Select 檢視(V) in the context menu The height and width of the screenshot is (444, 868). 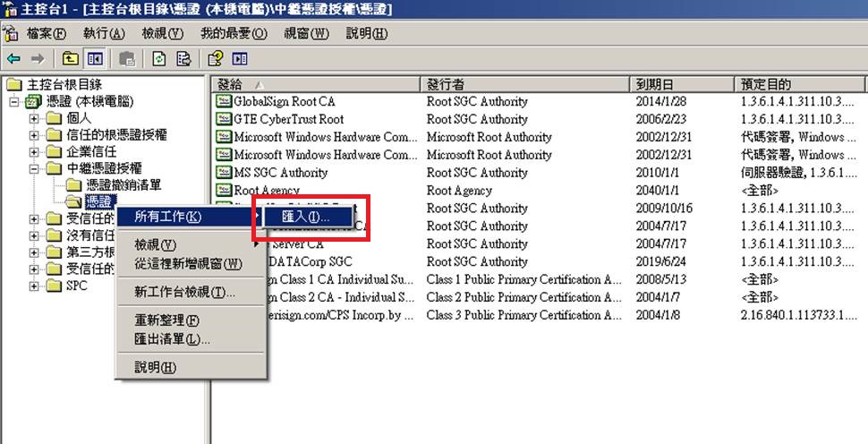point(189,244)
